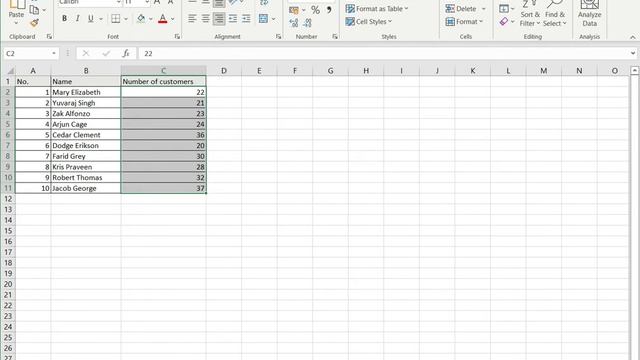Select the column D header
The height and width of the screenshot is (360, 640).
tap(224, 71)
